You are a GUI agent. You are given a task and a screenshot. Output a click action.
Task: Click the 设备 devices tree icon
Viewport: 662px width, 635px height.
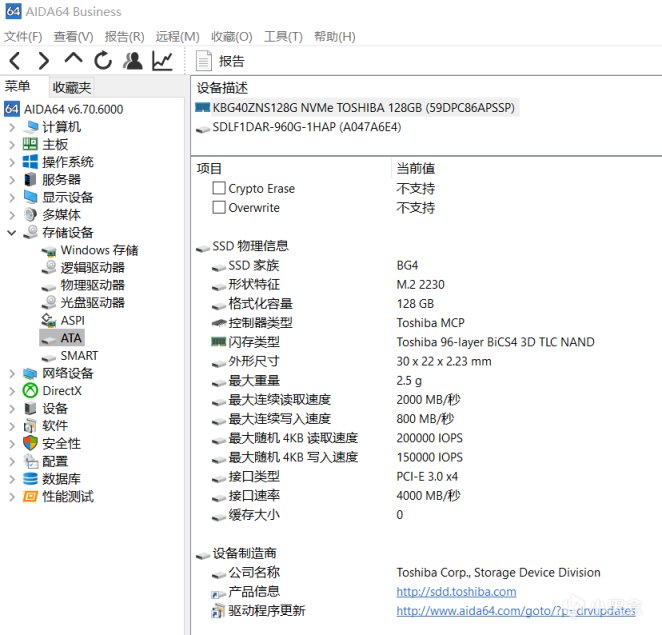30,408
